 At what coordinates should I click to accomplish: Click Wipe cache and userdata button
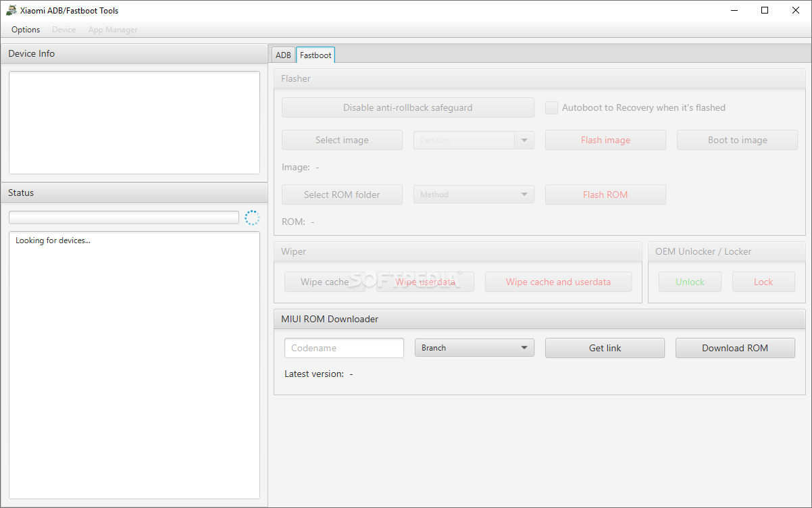coord(558,282)
